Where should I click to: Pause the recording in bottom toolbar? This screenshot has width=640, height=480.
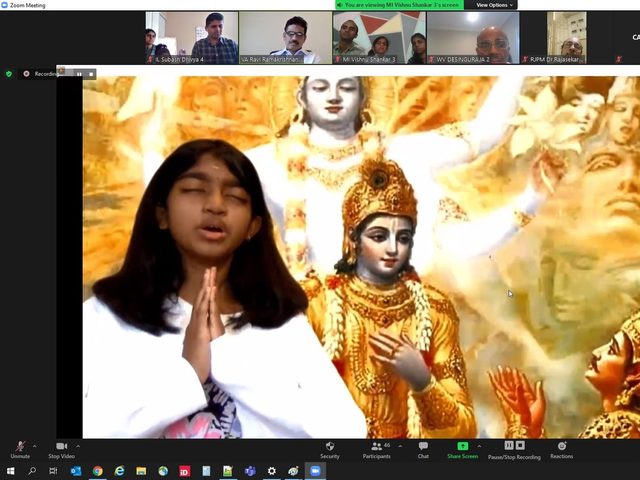[509, 445]
